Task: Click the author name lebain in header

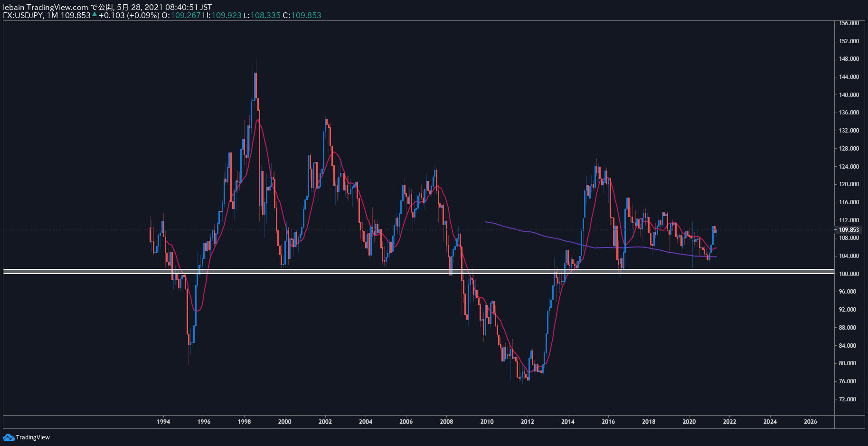Action: (x=14, y=7)
